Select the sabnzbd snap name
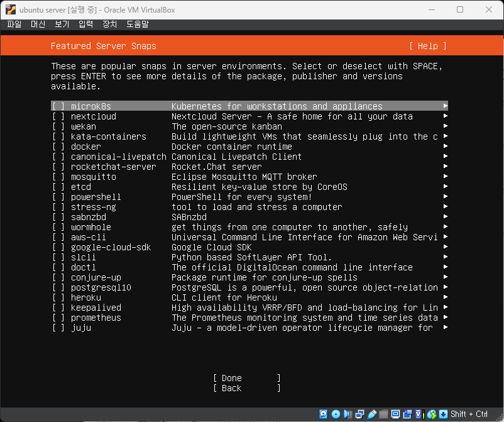This screenshot has height=422, width=504. tap(89, 217)
